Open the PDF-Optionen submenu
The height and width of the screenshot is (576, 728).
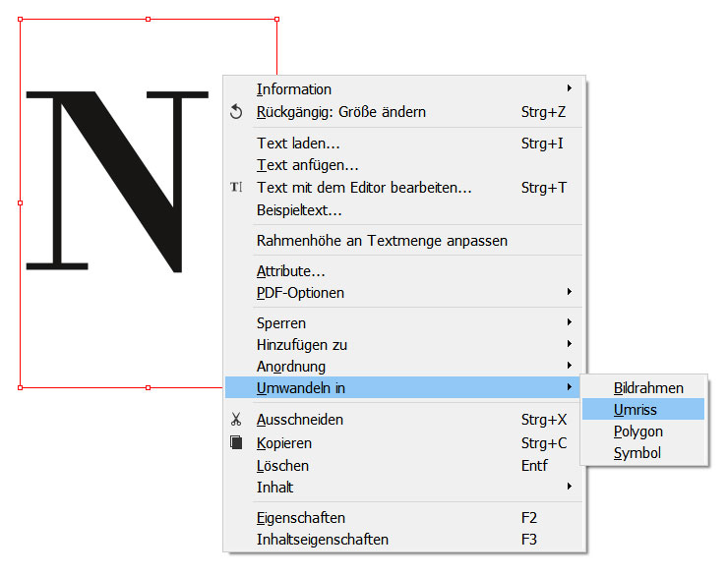(x=570, y=293)
